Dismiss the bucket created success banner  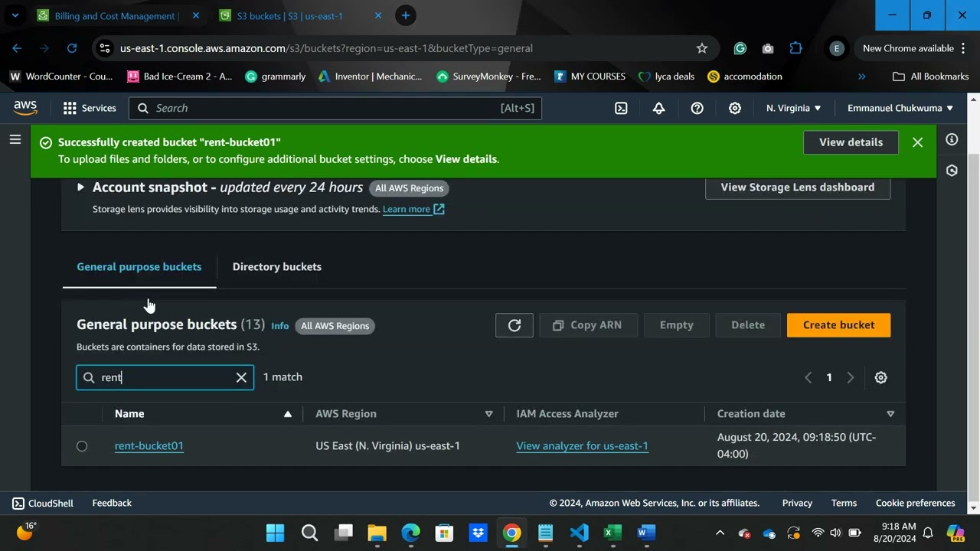coord(917,142)
